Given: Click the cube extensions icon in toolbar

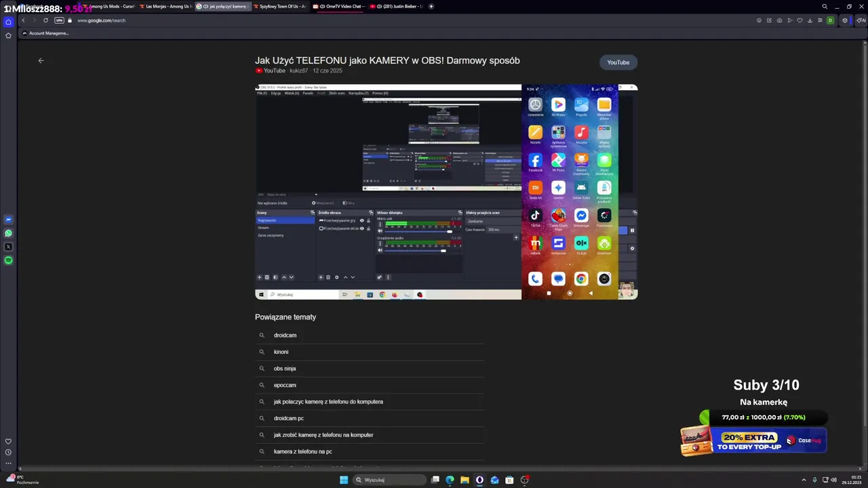Looking at the screenshot, I should 845,20.
